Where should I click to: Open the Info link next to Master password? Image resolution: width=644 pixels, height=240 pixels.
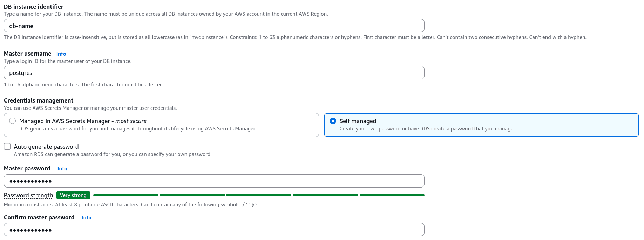(x=62, y=169)
